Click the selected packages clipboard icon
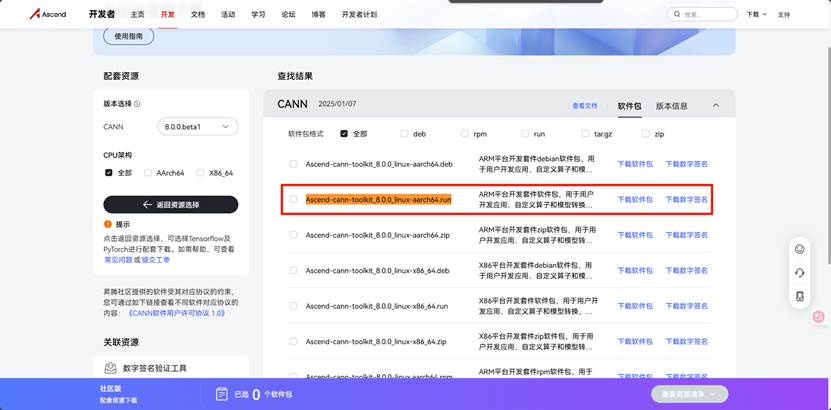The width and height of the screenshot is (831, 410). click(x=222, y=394)
